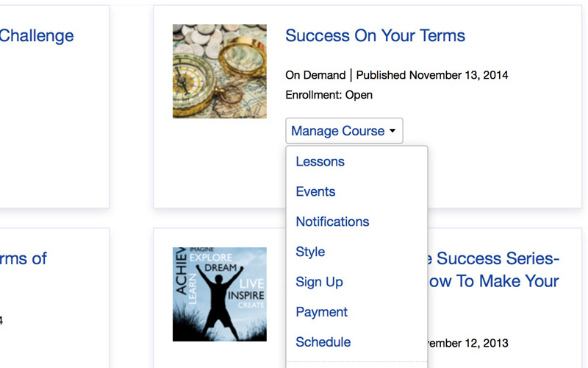Choose Events in the dropdown menu

click(315, 192)
